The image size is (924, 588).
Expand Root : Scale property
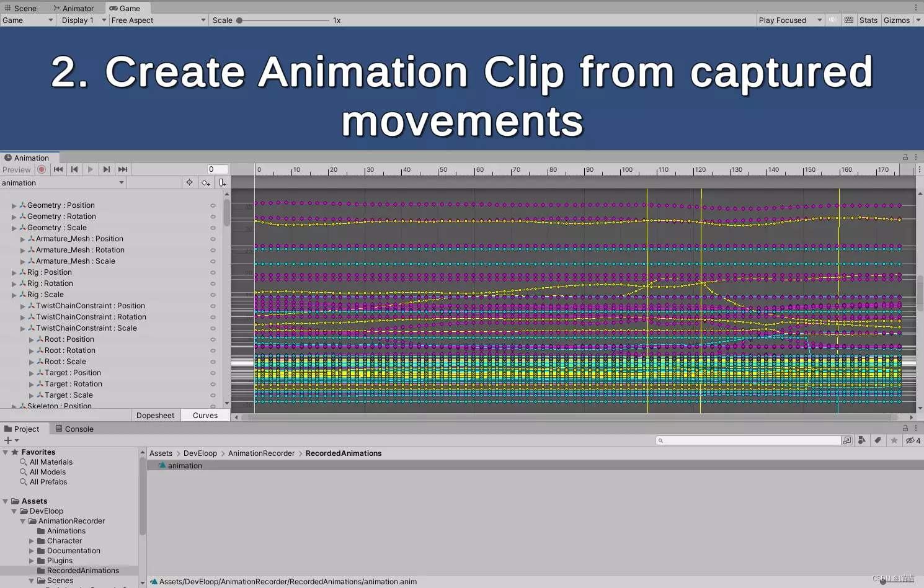point(32,362)
